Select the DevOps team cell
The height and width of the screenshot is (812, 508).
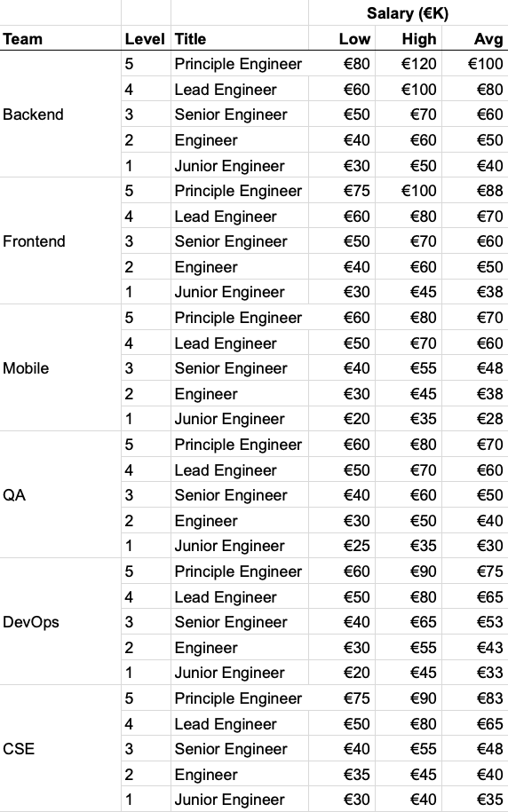tap(60, 622)
